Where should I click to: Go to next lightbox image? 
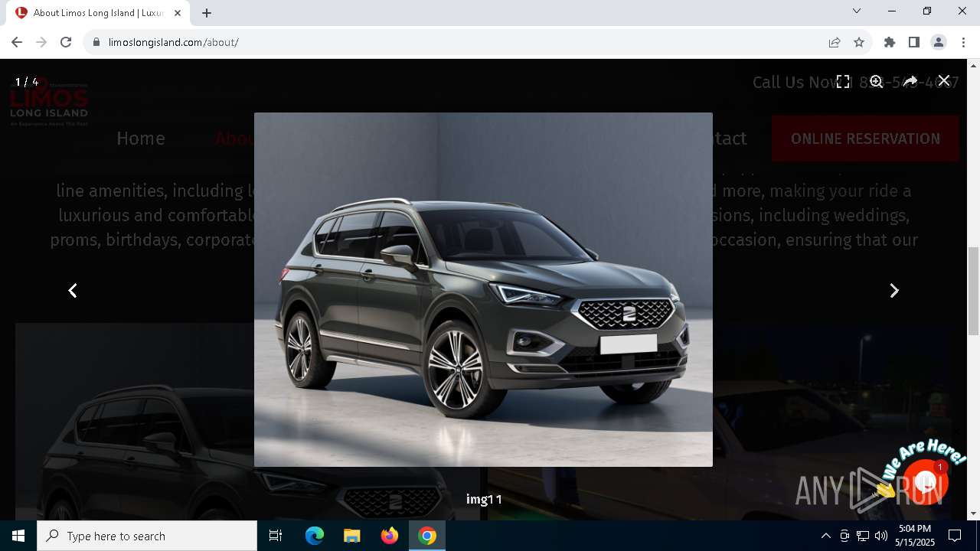click(x=893, y=291)
